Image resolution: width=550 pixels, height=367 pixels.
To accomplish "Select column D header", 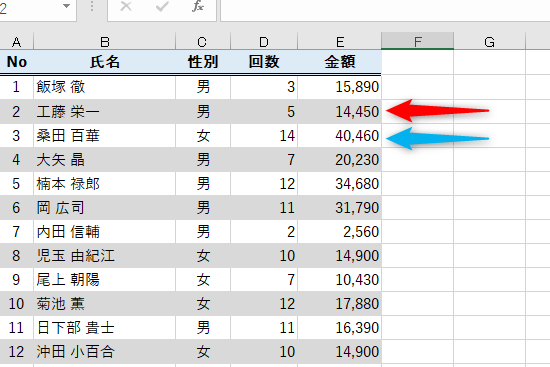I will click(264, 41).
